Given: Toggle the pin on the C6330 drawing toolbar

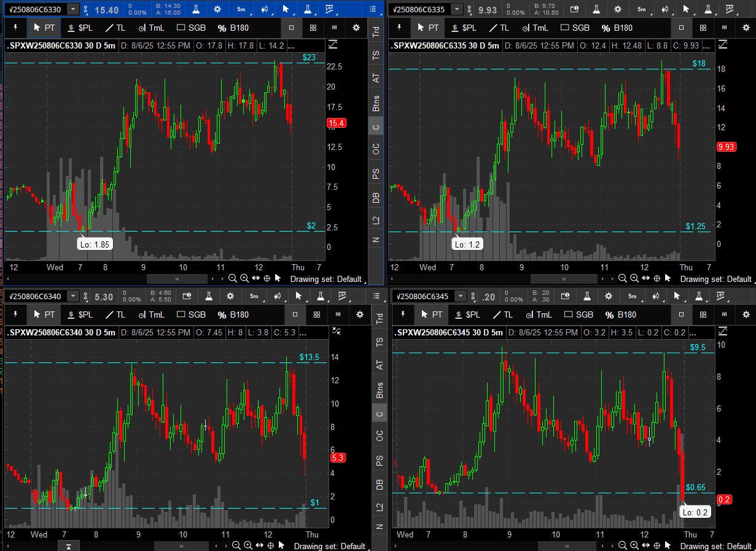Looking at the screenshot, I should (15, 28).
